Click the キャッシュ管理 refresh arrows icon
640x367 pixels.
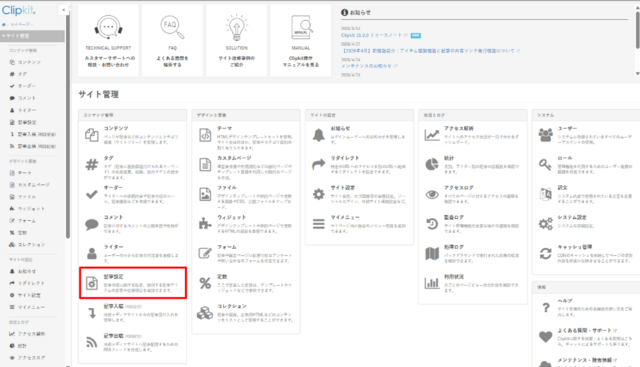[546, 254]
